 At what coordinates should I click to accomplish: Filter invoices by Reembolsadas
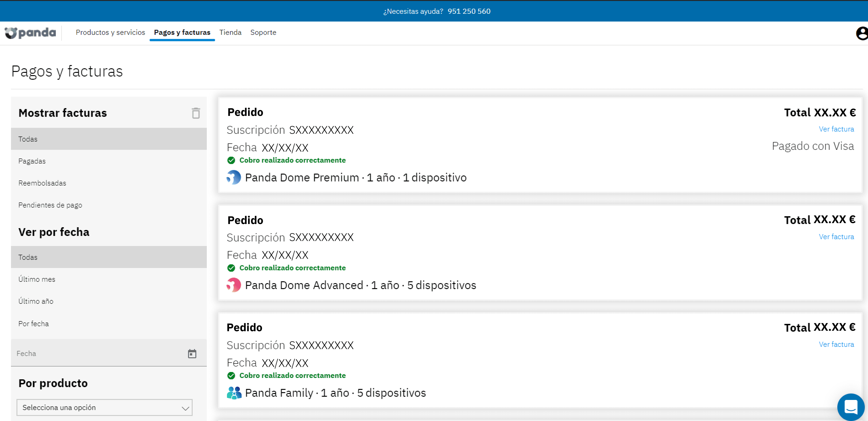(109, 183)
